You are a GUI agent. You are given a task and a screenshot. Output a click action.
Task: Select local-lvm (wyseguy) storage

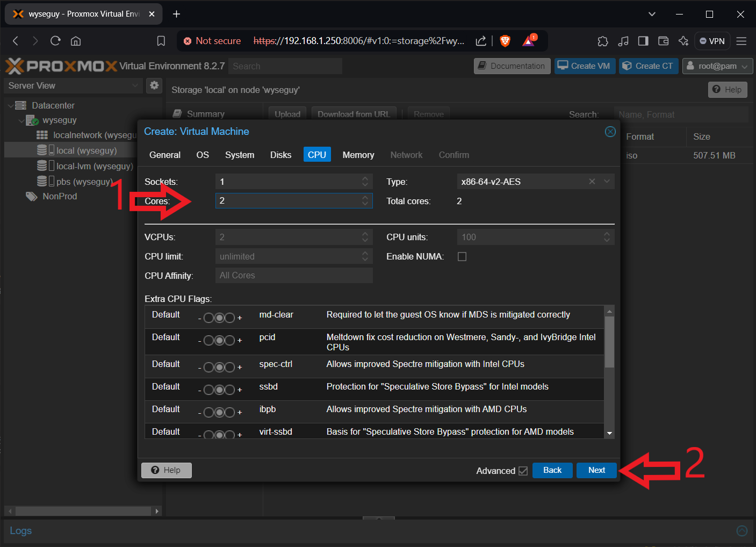pos(84,166)
